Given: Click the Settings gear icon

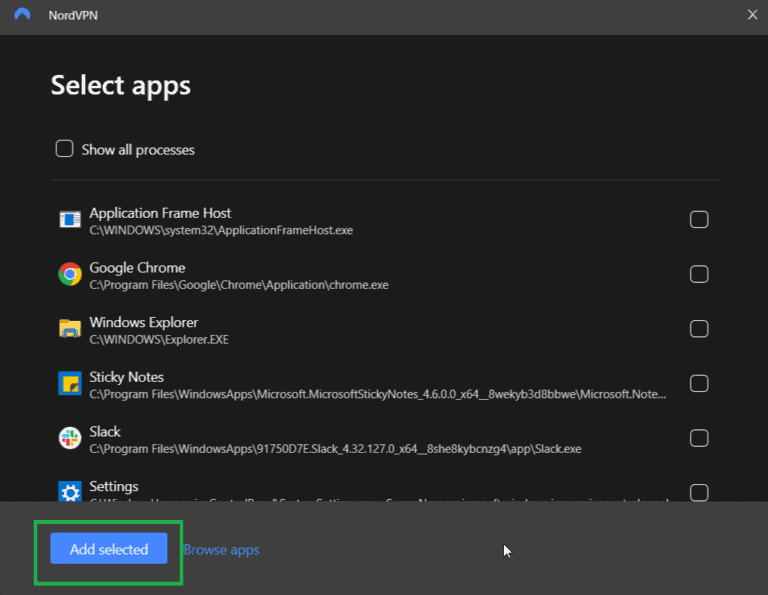Looking at the screenshot, I should [69, 491].
